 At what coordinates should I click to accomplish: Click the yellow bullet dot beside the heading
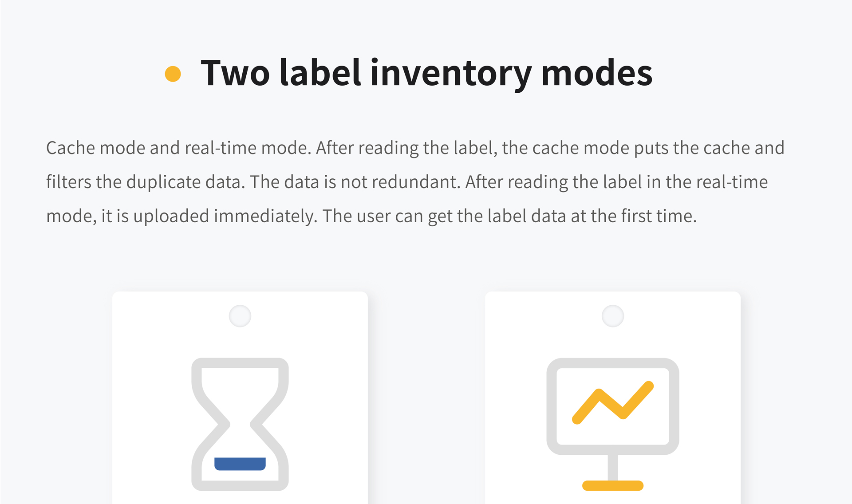pyautogui.click(x=173, y=74)
